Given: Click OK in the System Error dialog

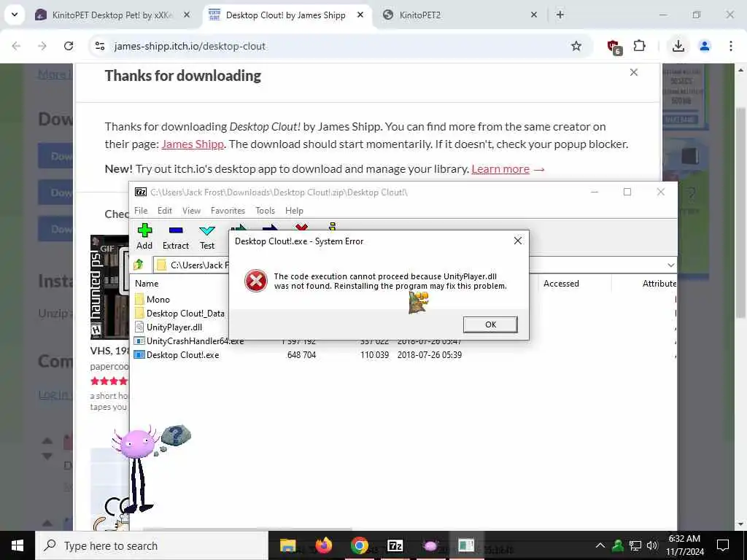Looking at the screenshot, I should [x=490, y=324].
